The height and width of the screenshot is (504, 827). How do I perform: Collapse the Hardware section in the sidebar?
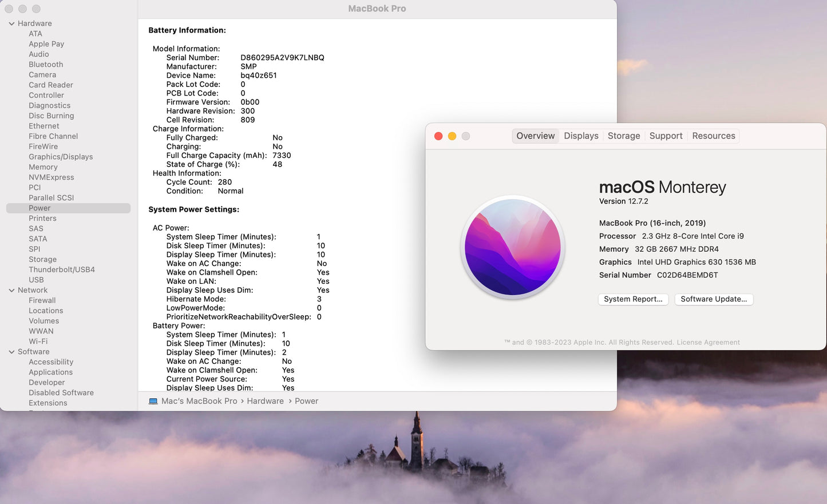(x=11, y=23)
